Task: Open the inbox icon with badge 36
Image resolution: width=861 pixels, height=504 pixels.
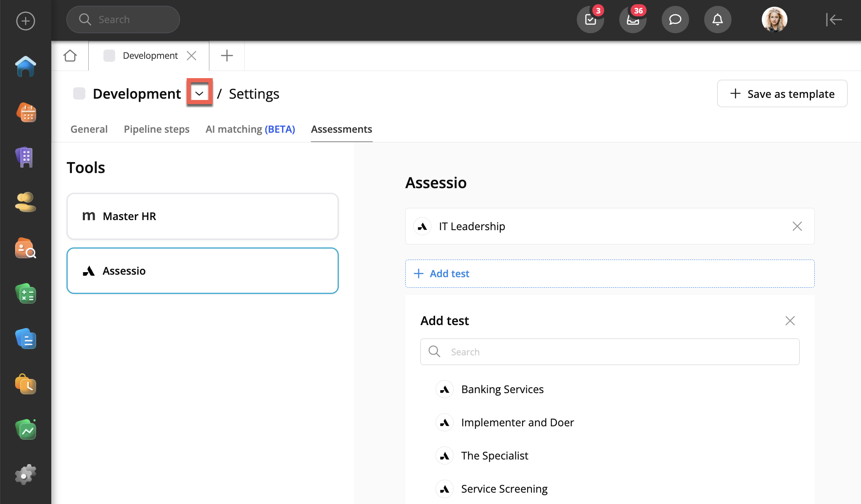Action: point(633,20)
